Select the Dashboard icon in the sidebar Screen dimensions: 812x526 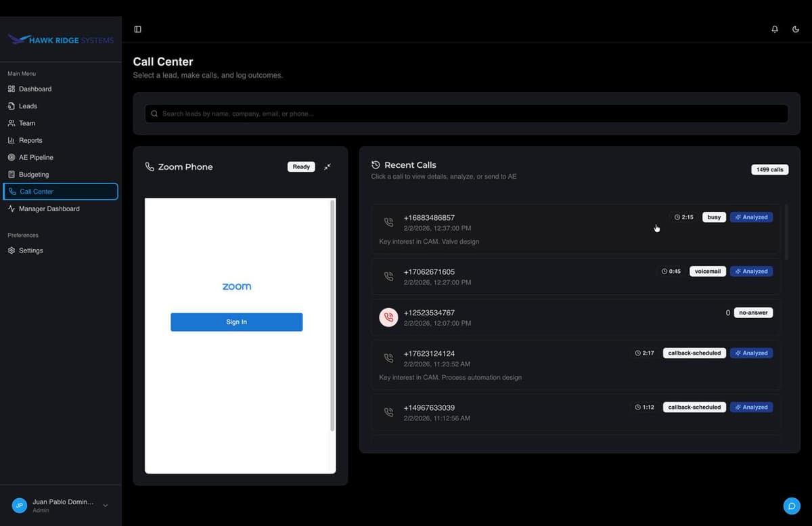(x=12, y=89)
